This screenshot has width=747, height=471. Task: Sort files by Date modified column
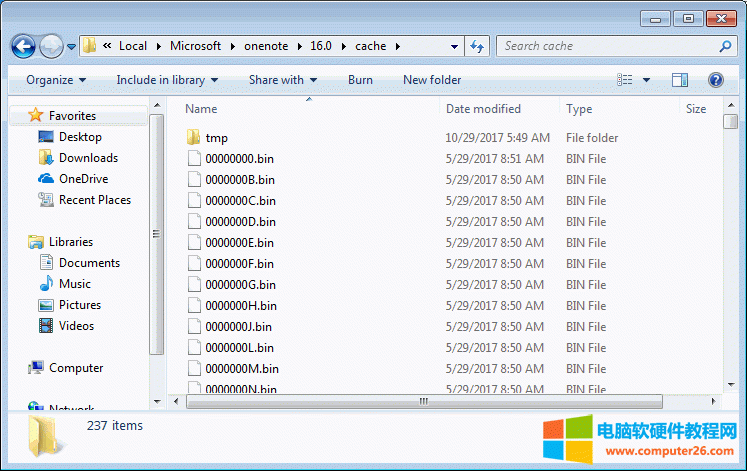pyautogui.click(x=483, y=109)
